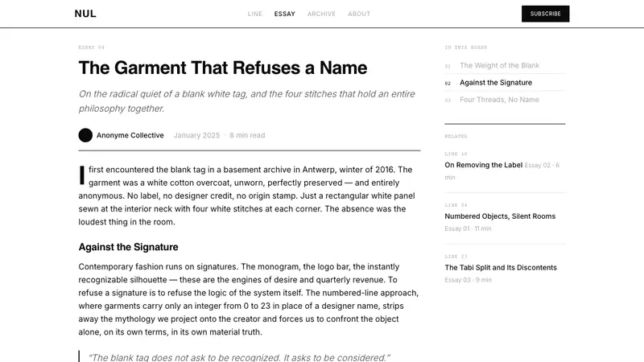Click the author's black avatar circle
The width and height of the screenshot is (644, 362).
pos(85,135)
